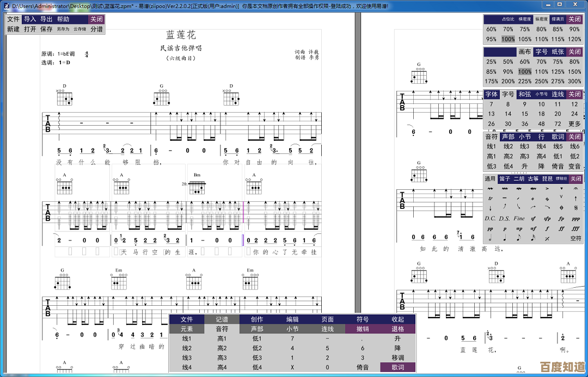Open the 文件 menu in the top-left toolbar
588x377 pixels.
point(13,19)
